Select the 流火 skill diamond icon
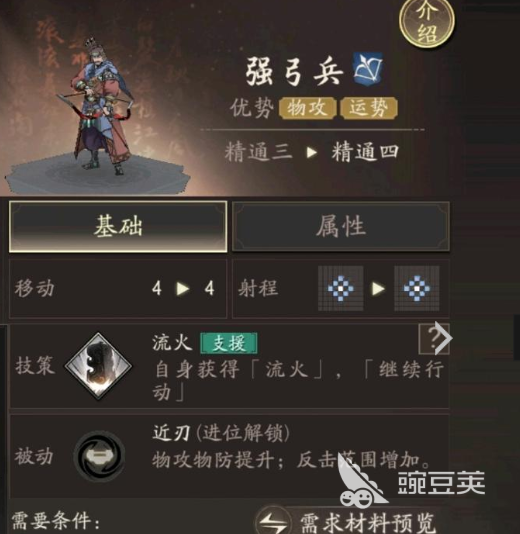Image resolution: width=520 pixels, height=534 pixels. pyautogui.click(x=98, y=365)
